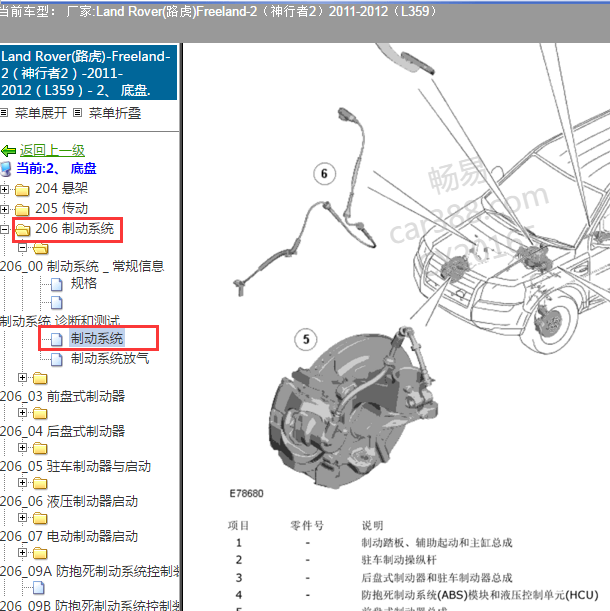Image resolution: width=610 pixels, height=611 pixels.
Task: Click the 当前:2、底盘 computer icon
Action: (x=6, y=169)
